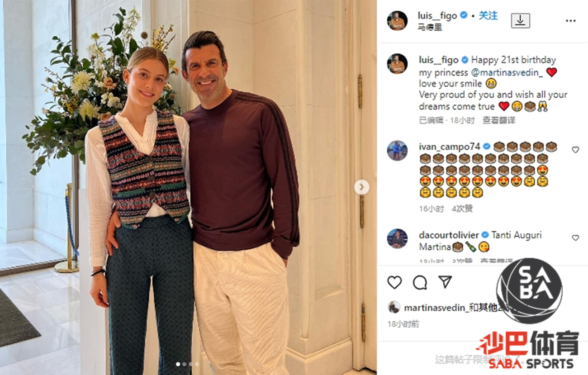The image size is (588, 375).
Task: Open luis__figo profile picture in header
Action: coord(397,21)
